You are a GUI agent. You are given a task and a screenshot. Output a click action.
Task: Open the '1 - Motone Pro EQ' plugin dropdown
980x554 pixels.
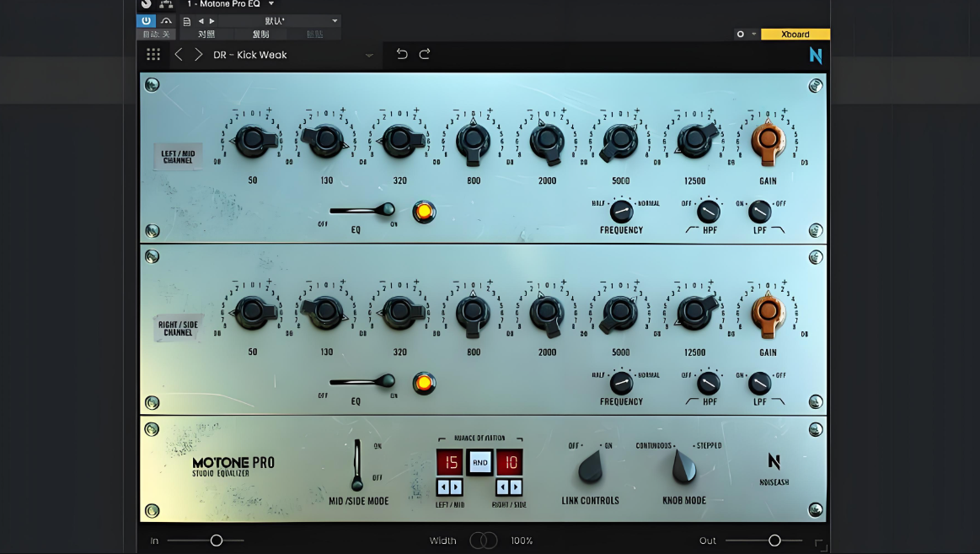click(x=271, y=3)
